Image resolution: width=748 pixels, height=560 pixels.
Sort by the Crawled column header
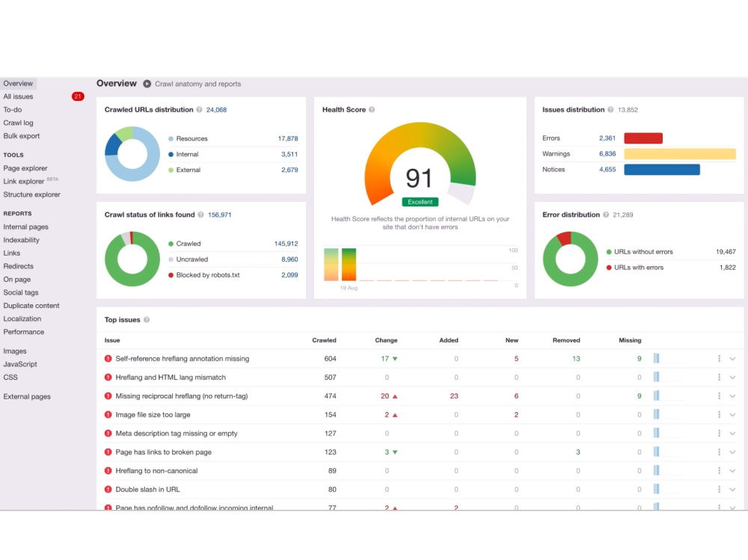tap(324, 341)
